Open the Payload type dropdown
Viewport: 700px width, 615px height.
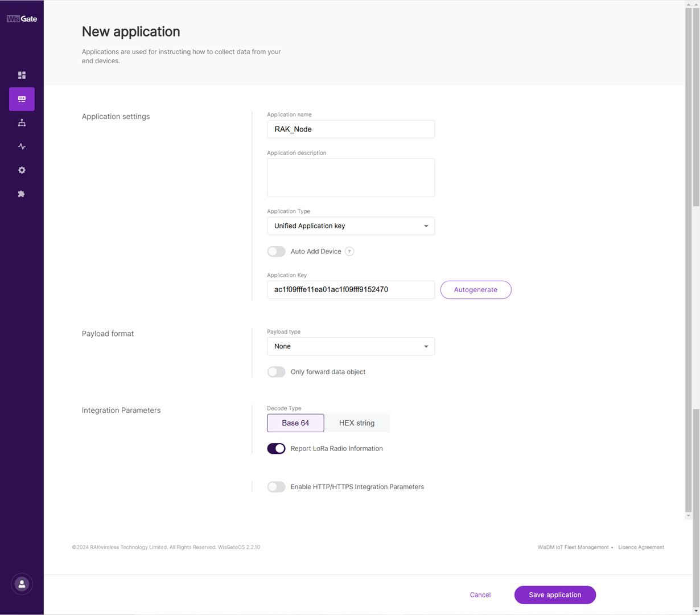coord(351,346)
